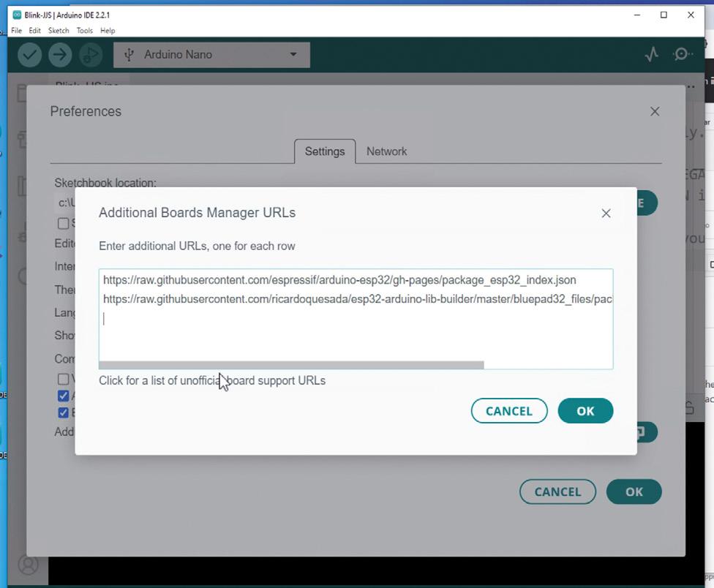Close the Additional Boards Manager URLs dialog
Screen dimensions: 714x588
[606, 214]
